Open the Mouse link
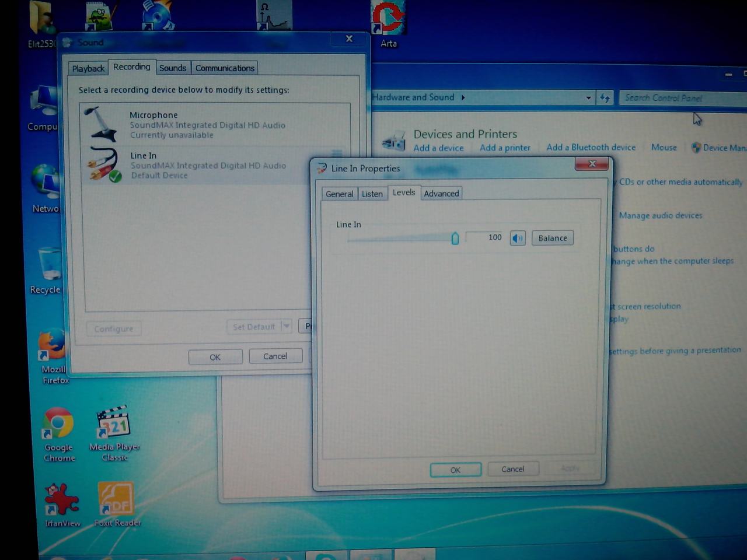The height and width of the screenshot is (560, 747). point(664,148)
